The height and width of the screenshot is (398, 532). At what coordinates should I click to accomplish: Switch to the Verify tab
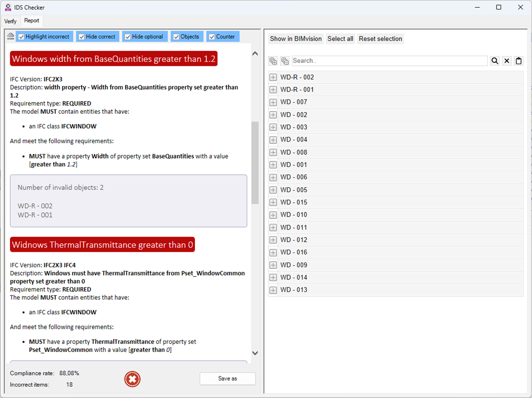[10, 21]
